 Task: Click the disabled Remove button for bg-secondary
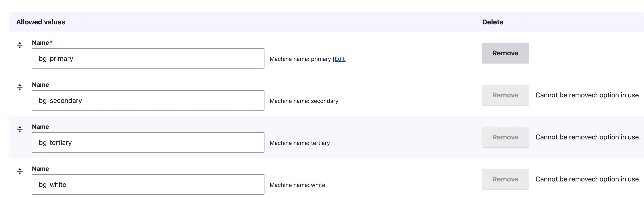[505, 95]
